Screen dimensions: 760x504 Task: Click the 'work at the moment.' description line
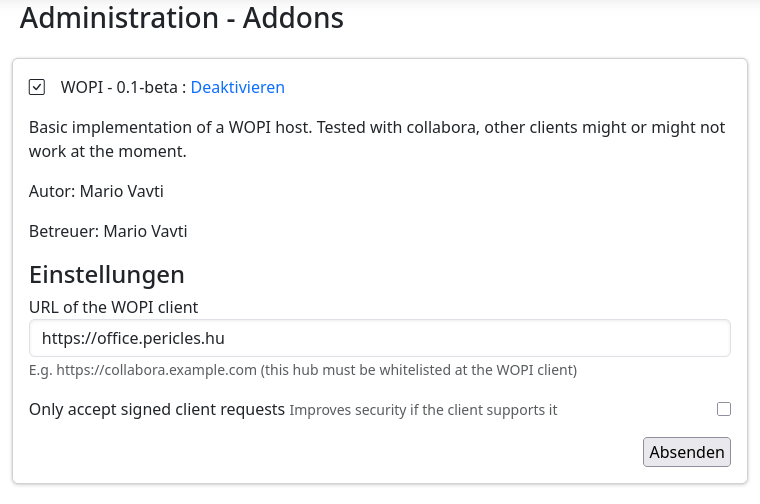click(108, 152)
